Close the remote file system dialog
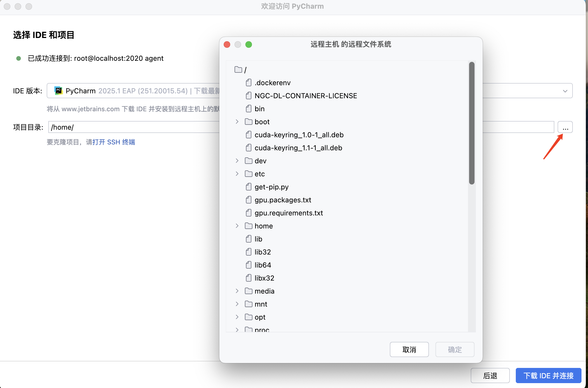The width and height of the screenshot is (588, 388). click(227, 44)
